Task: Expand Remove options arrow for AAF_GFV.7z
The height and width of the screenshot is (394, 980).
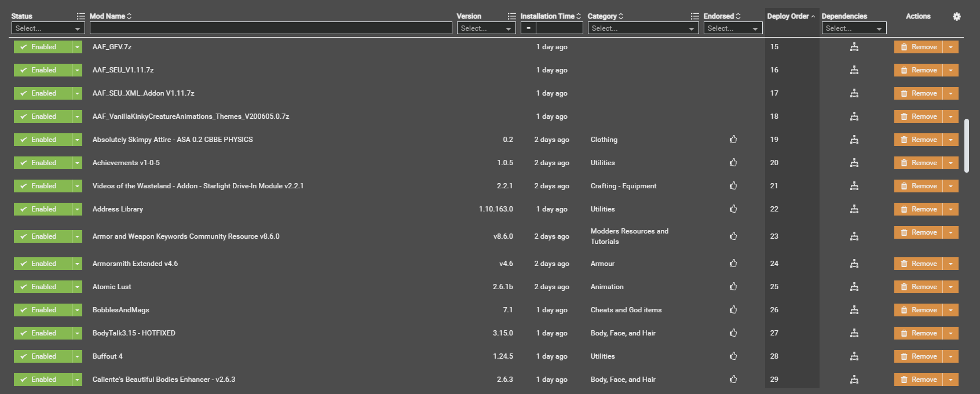Action: [950, 47]
